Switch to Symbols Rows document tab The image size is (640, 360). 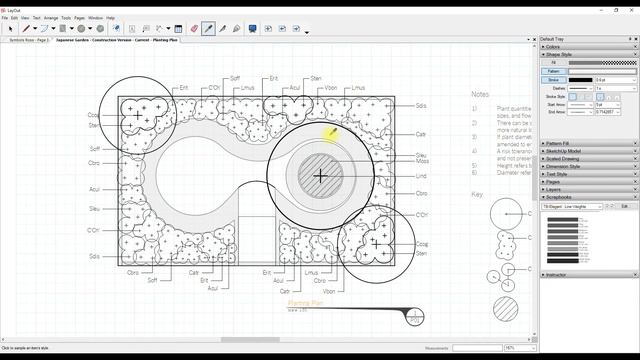coord(29,40)
